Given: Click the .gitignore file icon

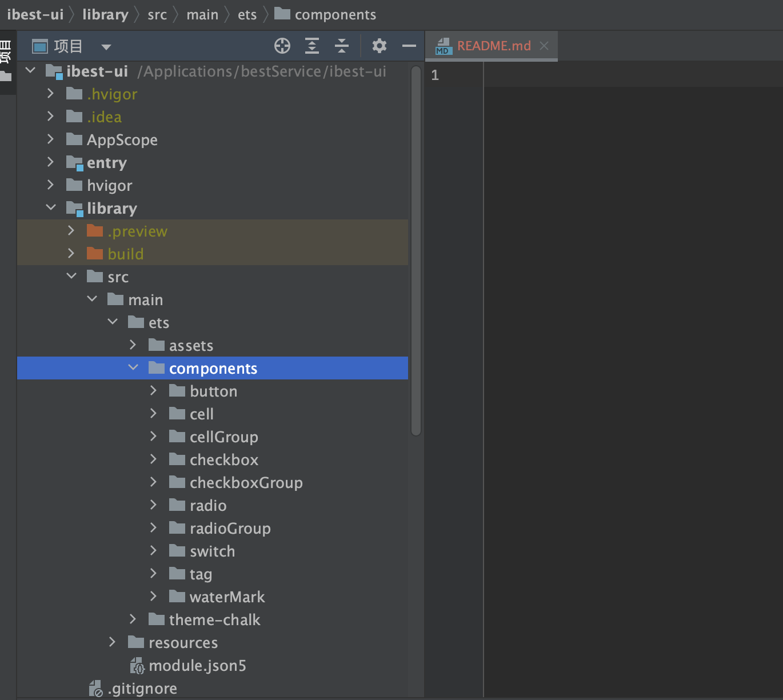Looking at the screenshot, I should 96,689.
